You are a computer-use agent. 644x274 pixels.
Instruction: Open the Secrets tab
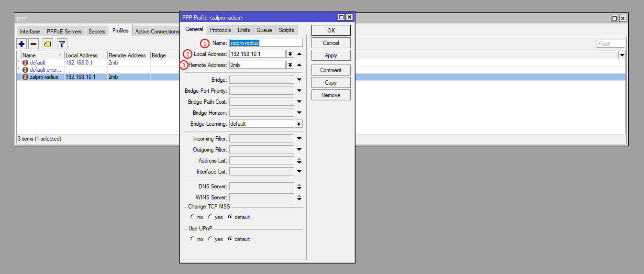point(97,32)
